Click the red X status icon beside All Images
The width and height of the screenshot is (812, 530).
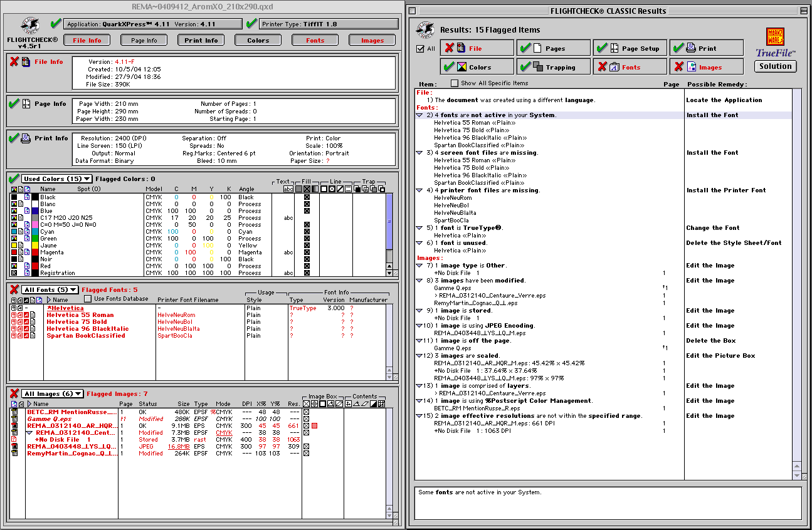pos(14,393)
